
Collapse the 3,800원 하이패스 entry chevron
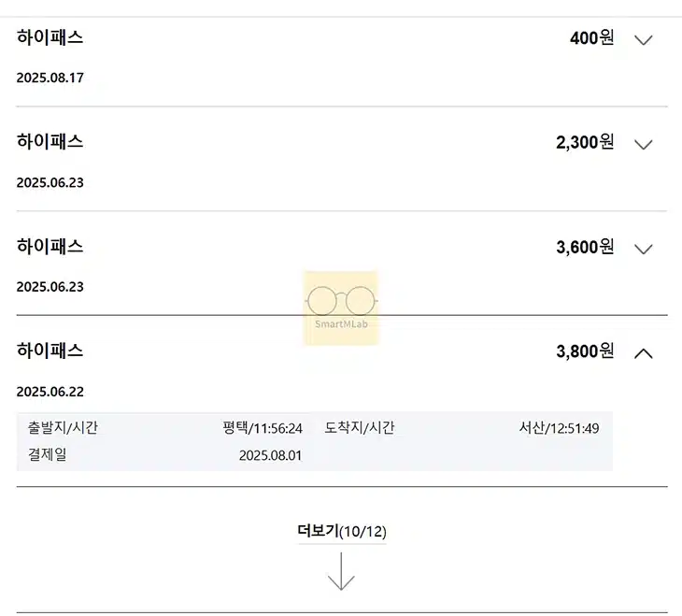[643, 353]
